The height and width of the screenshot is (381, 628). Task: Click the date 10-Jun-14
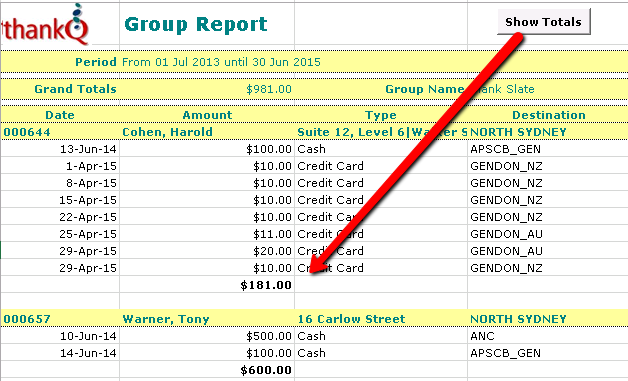coord(88,336)
